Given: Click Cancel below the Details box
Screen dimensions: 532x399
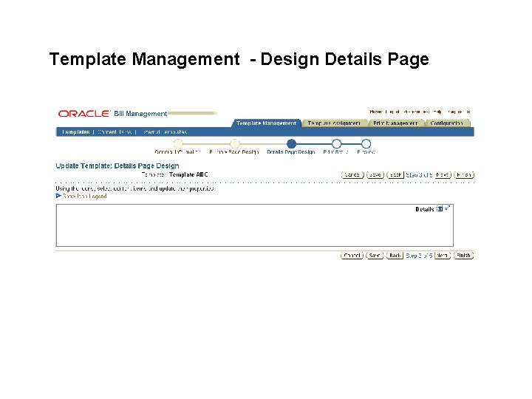Looking at the screenshot, I should pos(352,256).
